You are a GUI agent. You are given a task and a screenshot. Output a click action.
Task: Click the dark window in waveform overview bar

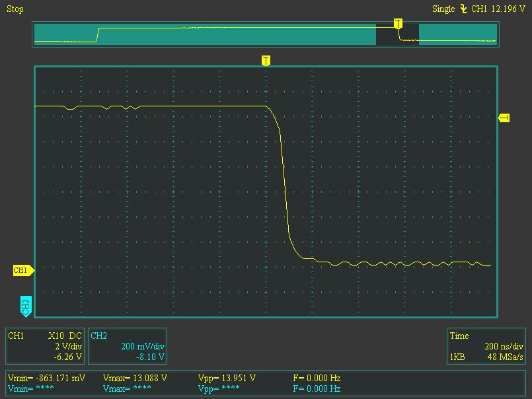click(397, 36)
